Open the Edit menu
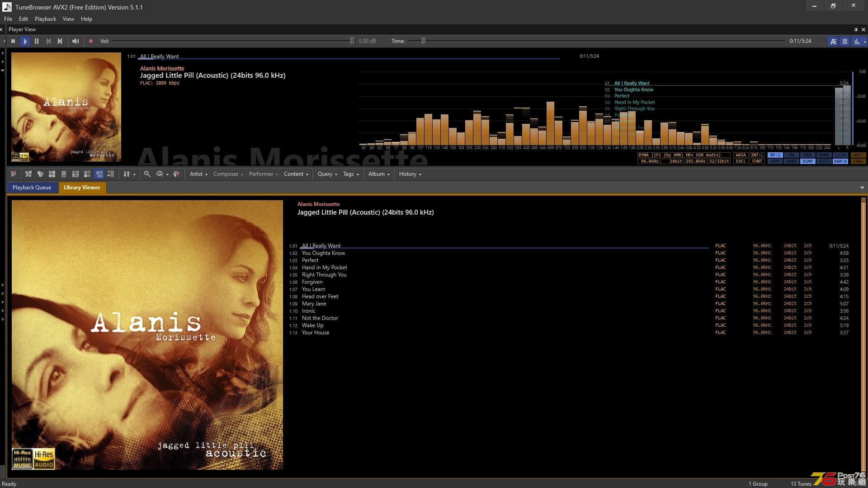 click(24, 19)
